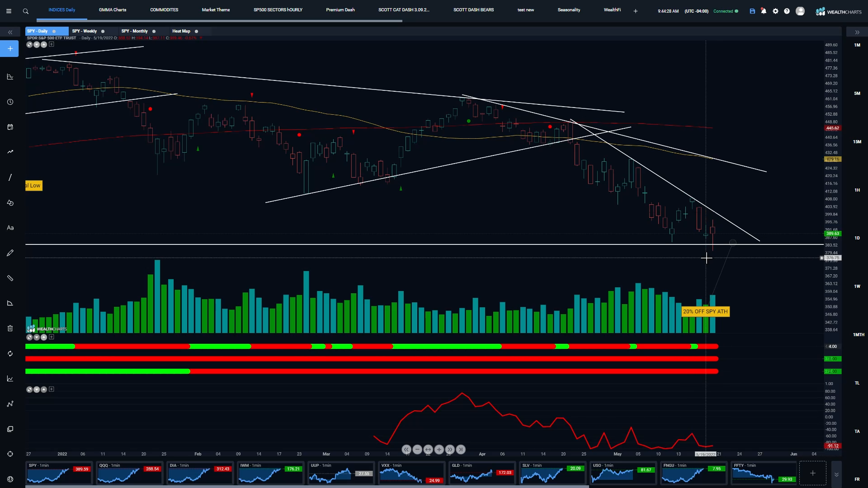The height and width of the screenshot is (488, 868).
Task: Move price pane down arrow button
Action: [x=37, y=45]
